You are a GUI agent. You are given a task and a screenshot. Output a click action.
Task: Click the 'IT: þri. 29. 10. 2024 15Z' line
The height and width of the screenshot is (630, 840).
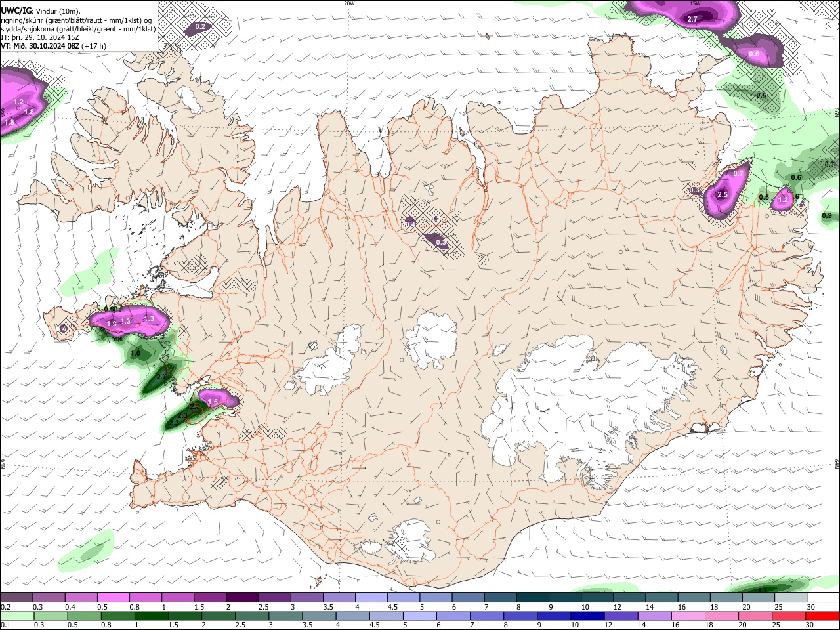(40, 37)
